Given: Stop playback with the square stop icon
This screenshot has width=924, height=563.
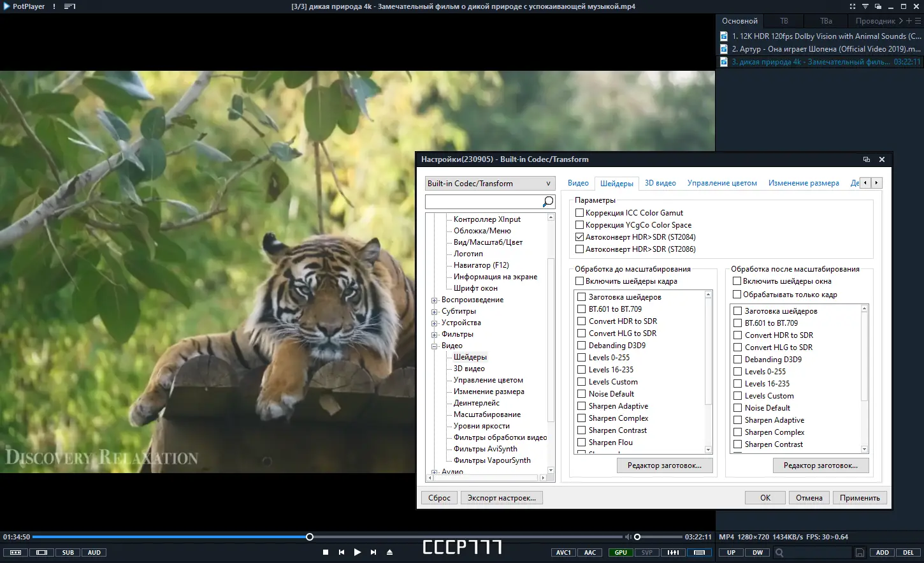Looking at the screenshot, I should 326,552.
